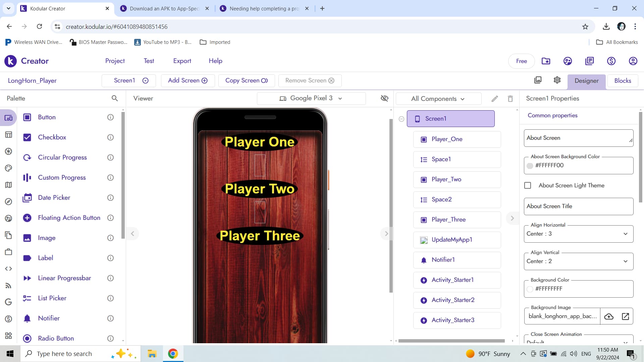Viewport: 644px width, 362px height.
Task: Switch to the Blocks tab
Action: [x=622, y=80]
